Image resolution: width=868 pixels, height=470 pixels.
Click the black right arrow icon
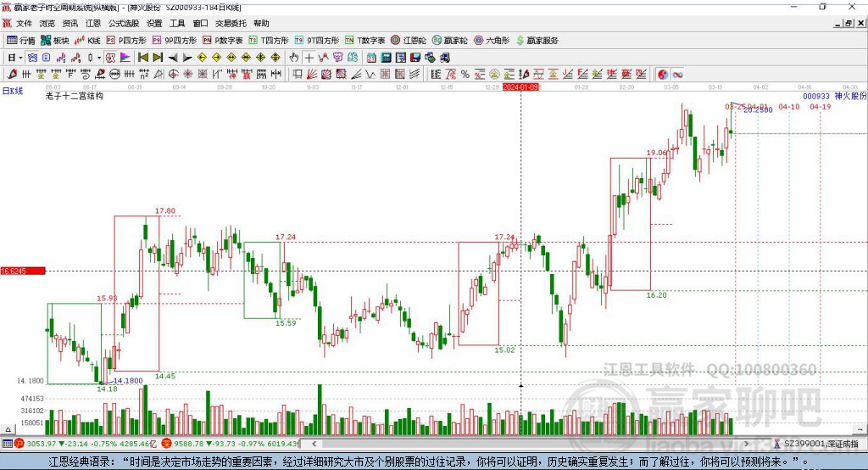(x=187, y=58)
